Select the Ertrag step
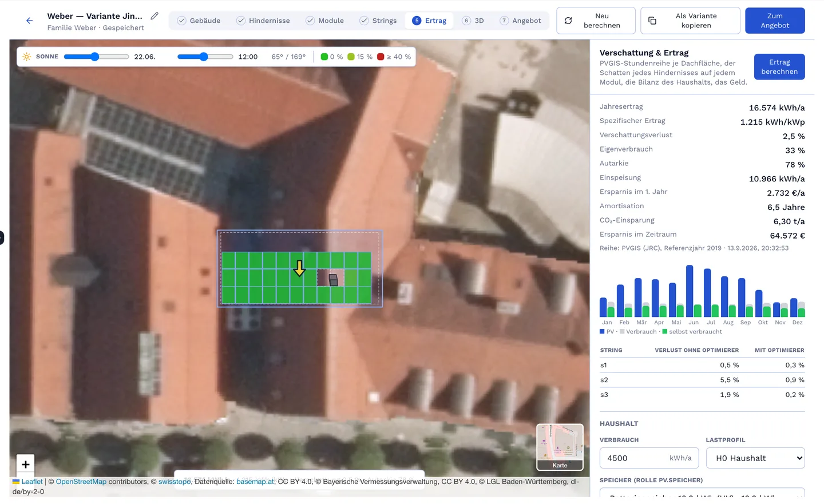 pos(429,21)
